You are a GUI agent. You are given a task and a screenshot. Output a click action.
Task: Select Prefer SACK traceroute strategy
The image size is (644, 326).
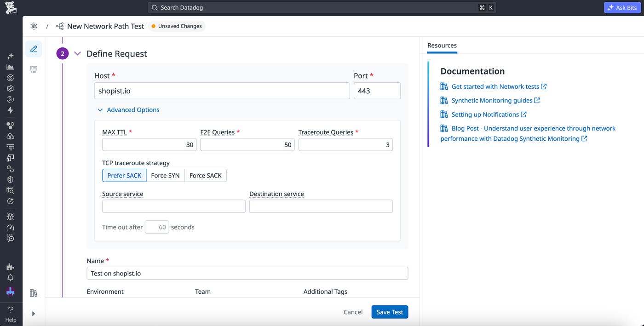coord(124,175)
